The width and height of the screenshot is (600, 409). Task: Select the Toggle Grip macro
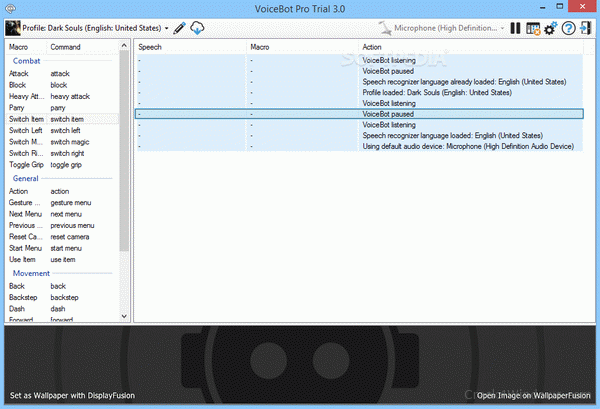click(62, 165)
